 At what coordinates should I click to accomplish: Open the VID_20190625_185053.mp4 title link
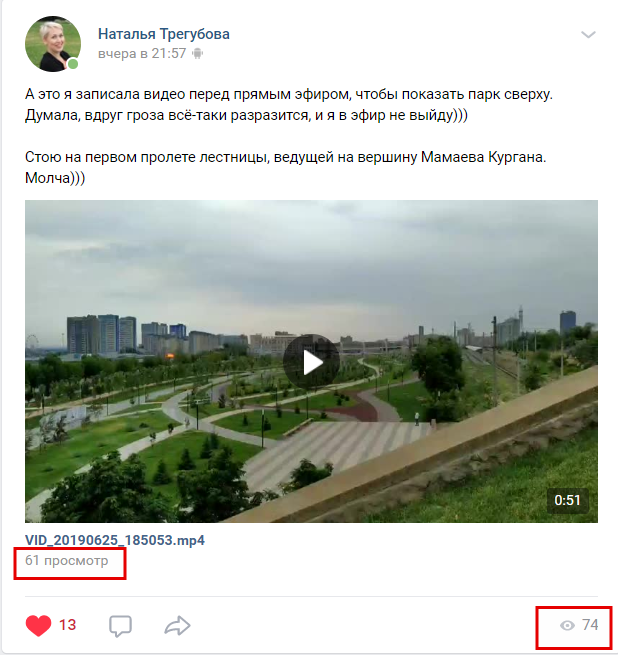[115, 540]
